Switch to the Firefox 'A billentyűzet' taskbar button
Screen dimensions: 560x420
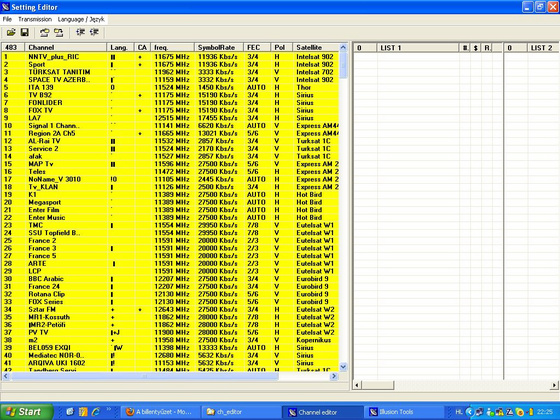(160, 412)
